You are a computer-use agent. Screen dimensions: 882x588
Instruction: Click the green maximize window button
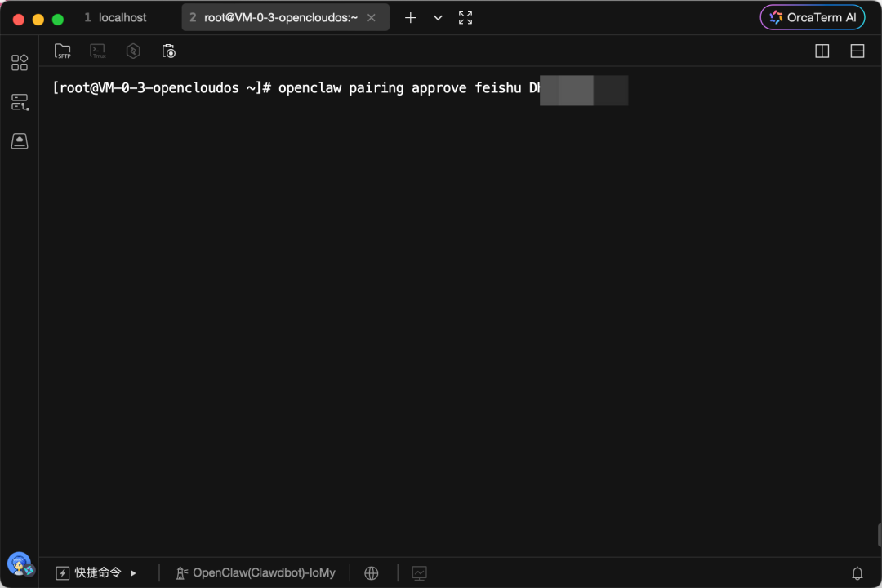tap(58, 19)
